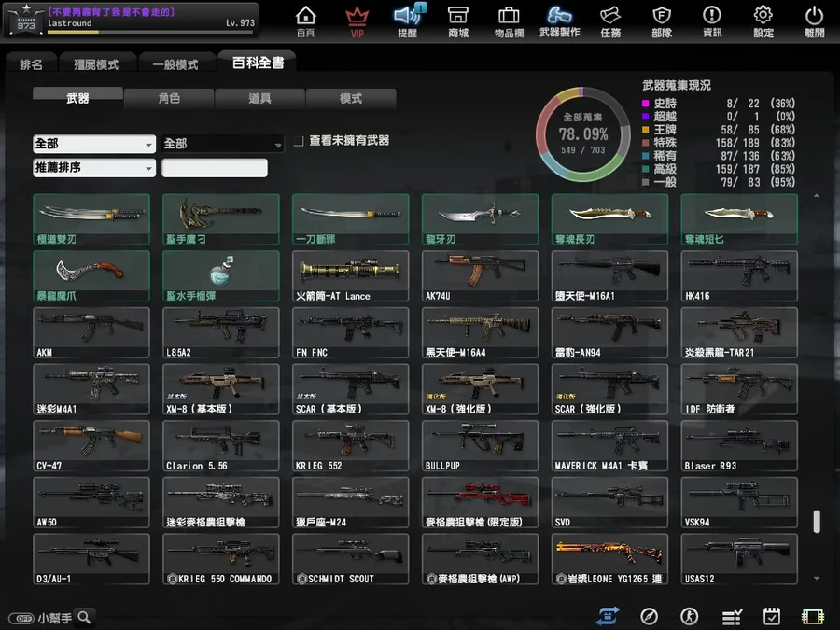Click the bottom chat swap arrows icon
This screenshot has height=630, width=840.
608,617
